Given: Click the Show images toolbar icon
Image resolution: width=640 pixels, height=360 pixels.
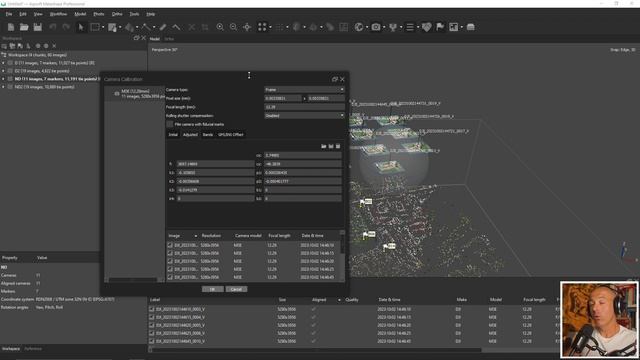Looking at the screenshot, I should pos(453,27).
